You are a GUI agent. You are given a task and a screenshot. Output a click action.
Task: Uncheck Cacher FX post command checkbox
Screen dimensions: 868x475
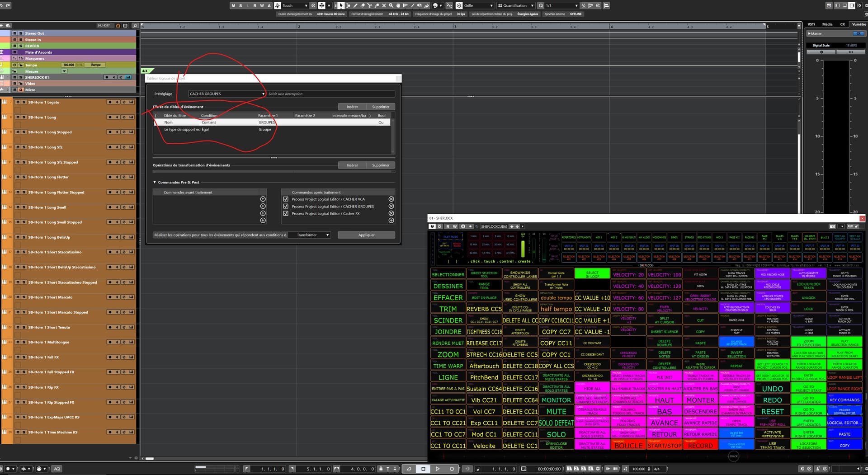click(286, 213)
